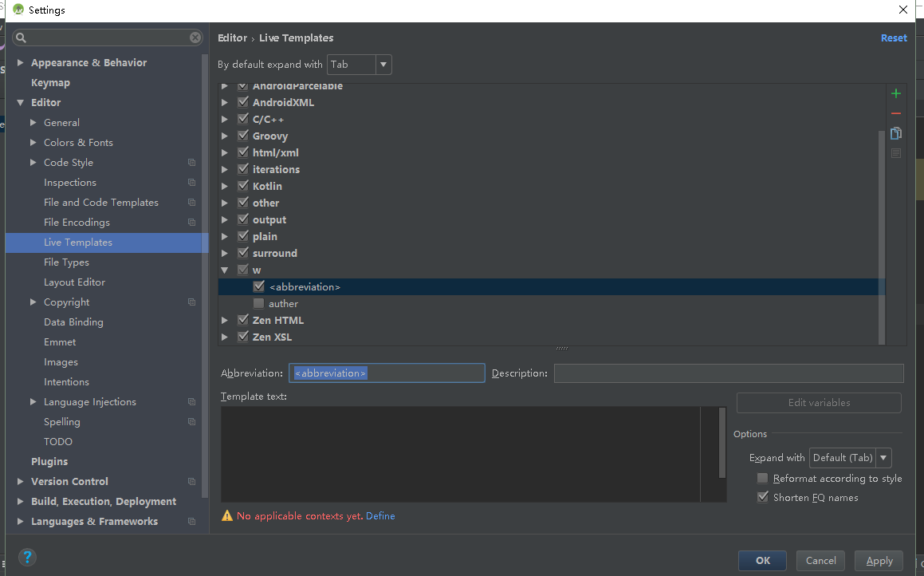Click Define to set applicable contexts
This screenshot has height=576, width=924.
380,516
